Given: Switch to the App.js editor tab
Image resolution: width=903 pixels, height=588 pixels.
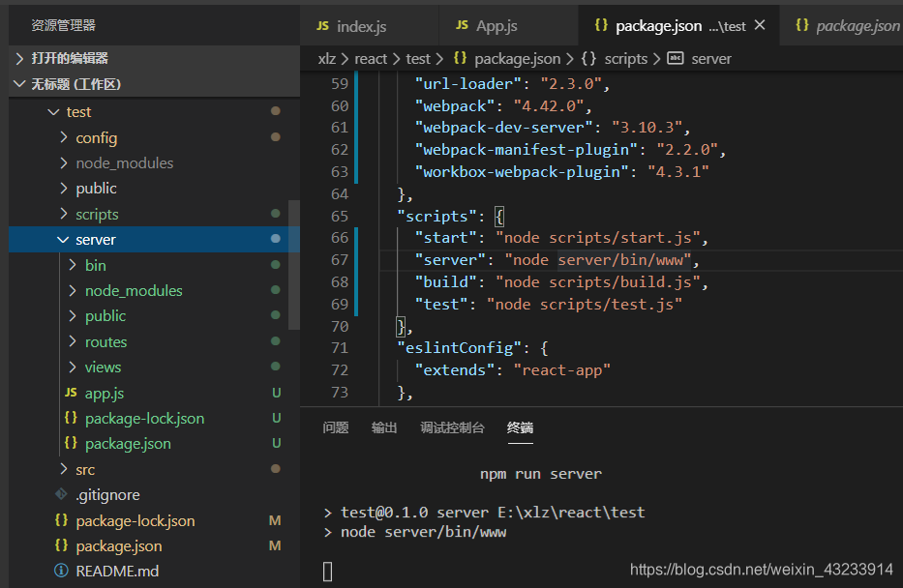Looking at the screenshot, I should (x=508, y=26).
